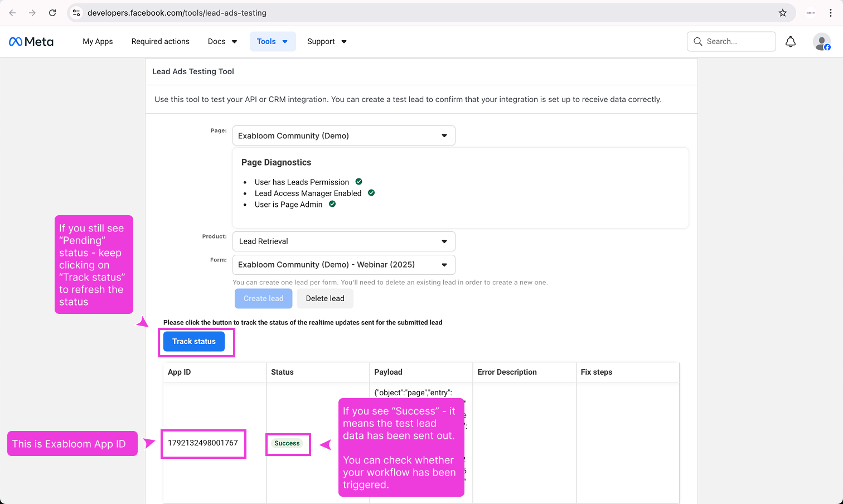Viewport: 843px width, 504px height.
Task: Open the browser three-dot menu
Action: [x=831, y=13]
